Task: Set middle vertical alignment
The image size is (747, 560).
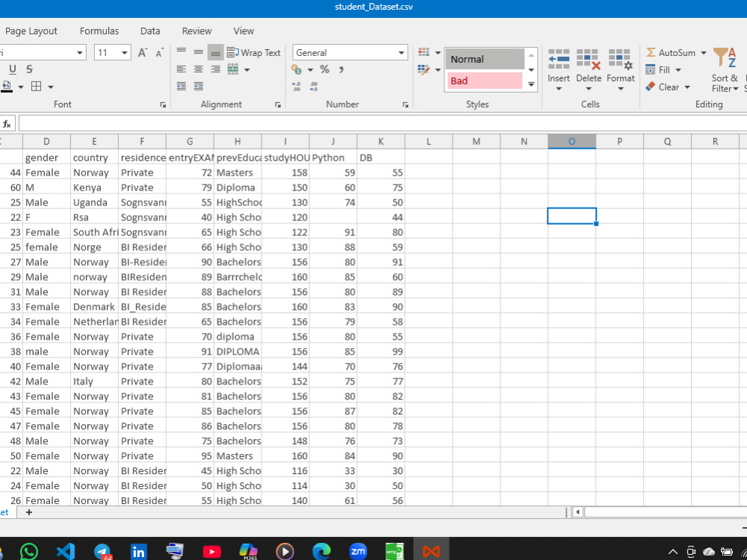Action: (x=198, y=52)
